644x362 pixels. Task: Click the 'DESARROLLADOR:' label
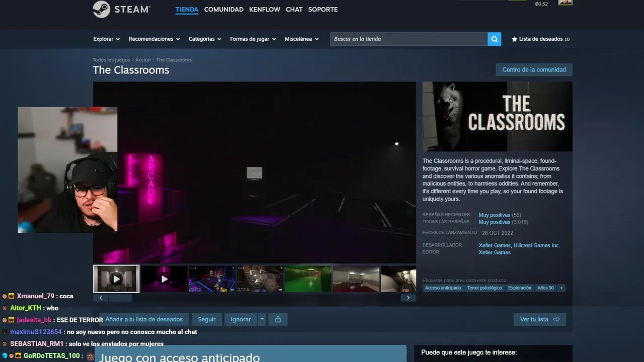(442, 245)
